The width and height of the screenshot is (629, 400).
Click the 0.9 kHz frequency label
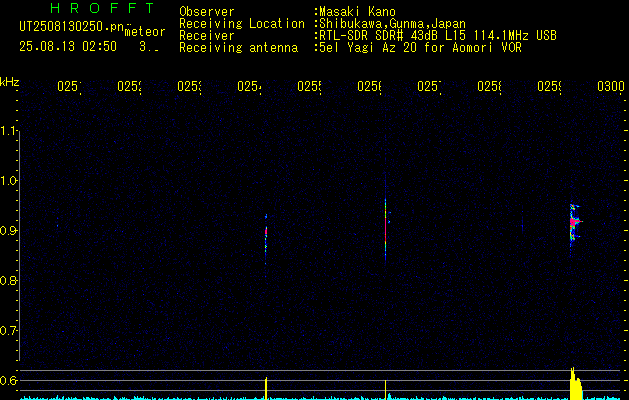pyautogui.click(x=9, y=231)
